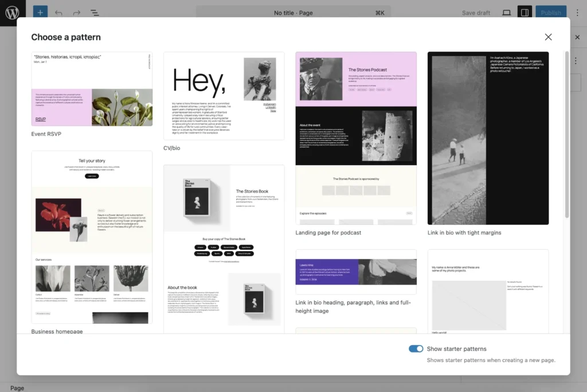The image size is (587, 392).
Task: Click the Choose a pattern heading
Action: (66, 37)
